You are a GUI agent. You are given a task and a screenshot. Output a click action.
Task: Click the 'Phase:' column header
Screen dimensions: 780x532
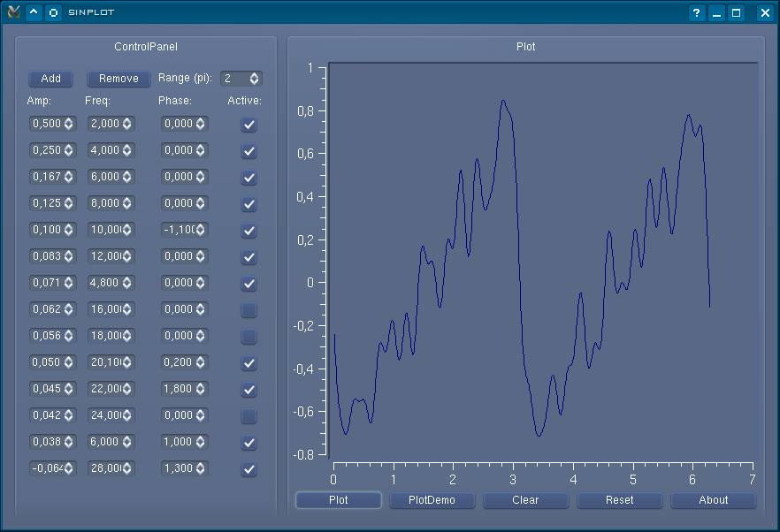[174, 101]
